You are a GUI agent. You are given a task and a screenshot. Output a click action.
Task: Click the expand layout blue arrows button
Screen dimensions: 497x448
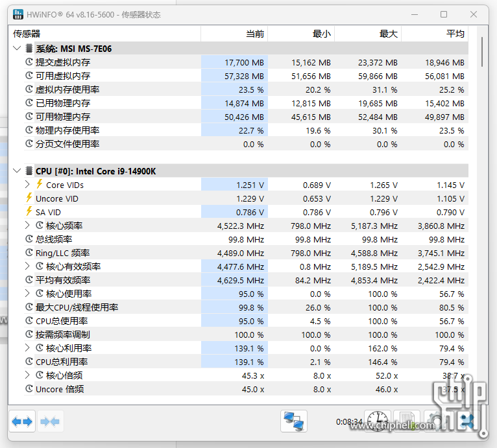pyautogui.click(x=22, y=421)
